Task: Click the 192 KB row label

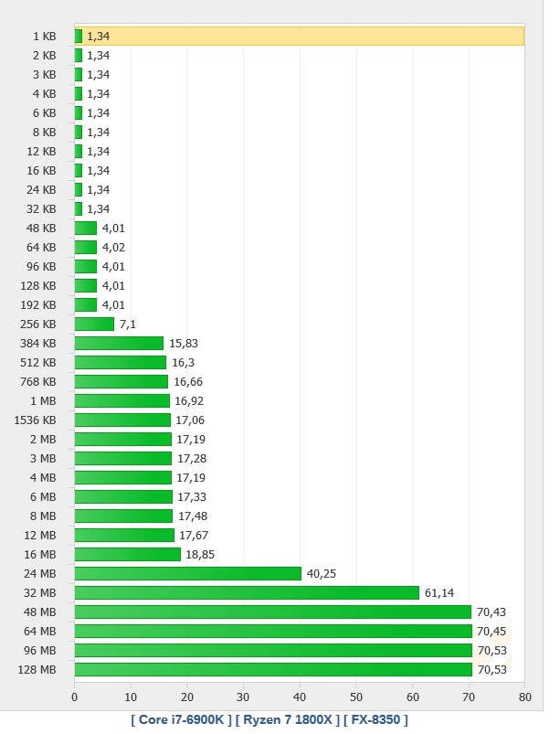Action: [x=37, y=304]
